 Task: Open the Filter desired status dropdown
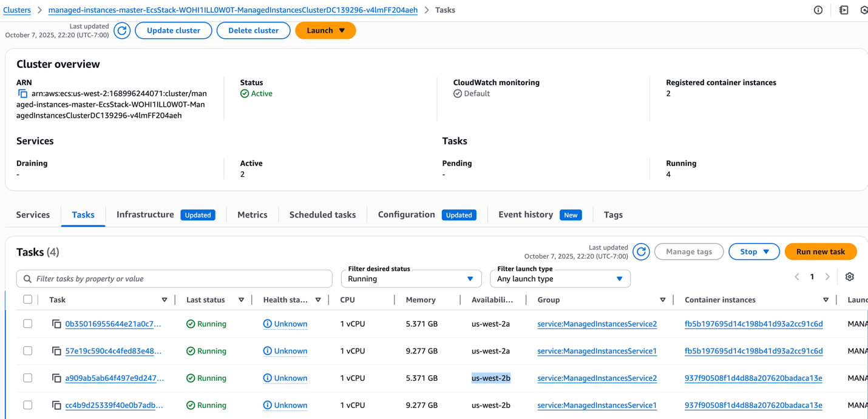point(411,279)
